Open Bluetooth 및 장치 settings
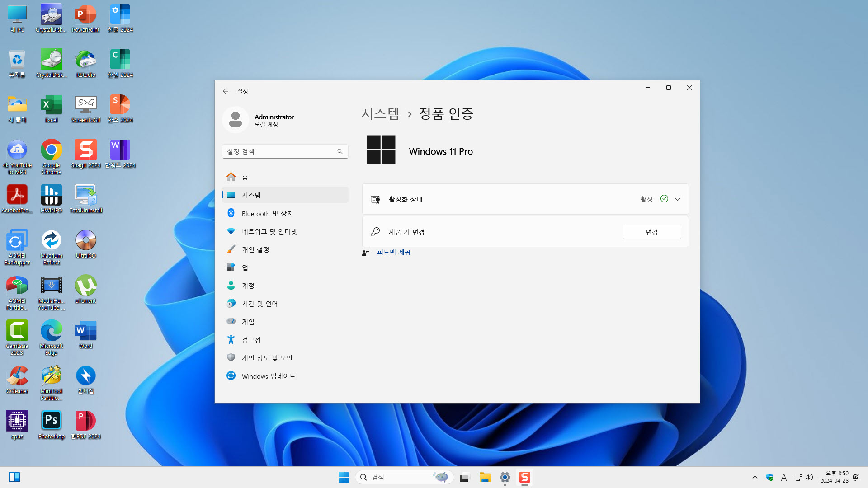The width and height of the screenshot is (868, 488). tap(285, 213)
